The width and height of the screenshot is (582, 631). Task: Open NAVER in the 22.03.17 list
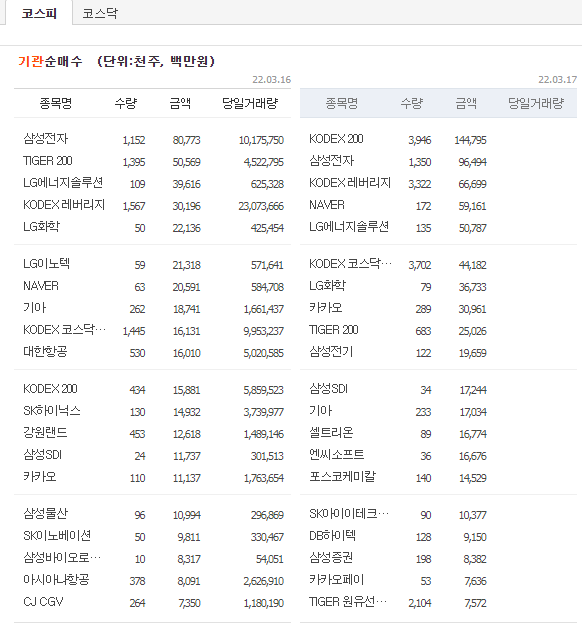[x=327, y=205]
